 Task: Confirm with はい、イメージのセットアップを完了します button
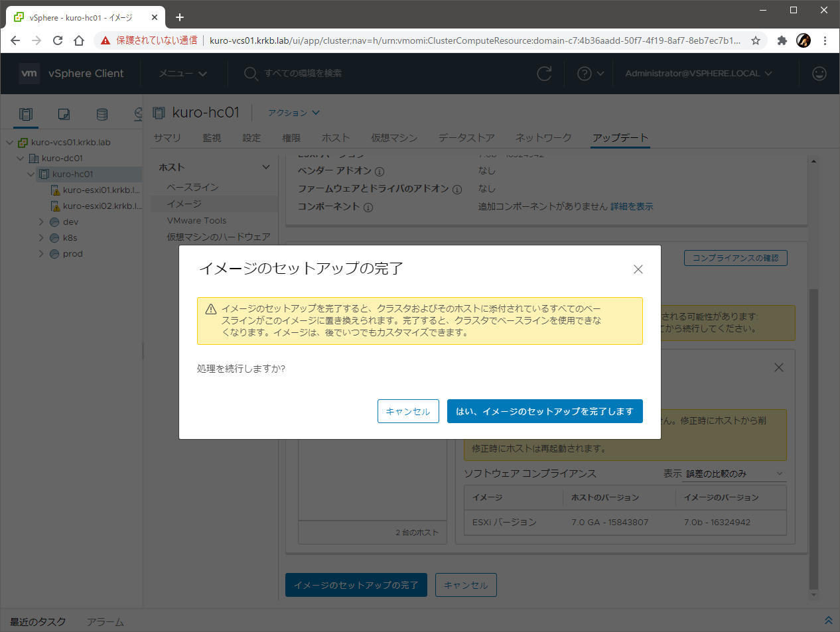[x=545, y=411]
